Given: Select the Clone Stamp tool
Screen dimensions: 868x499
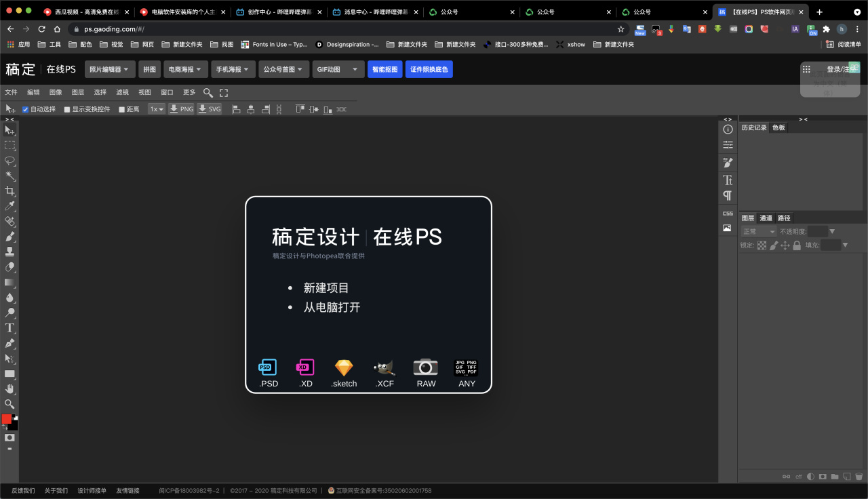Looking at the screenshot, I should (x=10, y=252).
